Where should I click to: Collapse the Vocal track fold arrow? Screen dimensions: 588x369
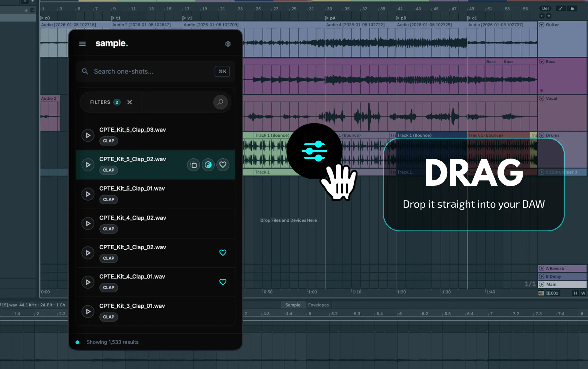(542, 98)
